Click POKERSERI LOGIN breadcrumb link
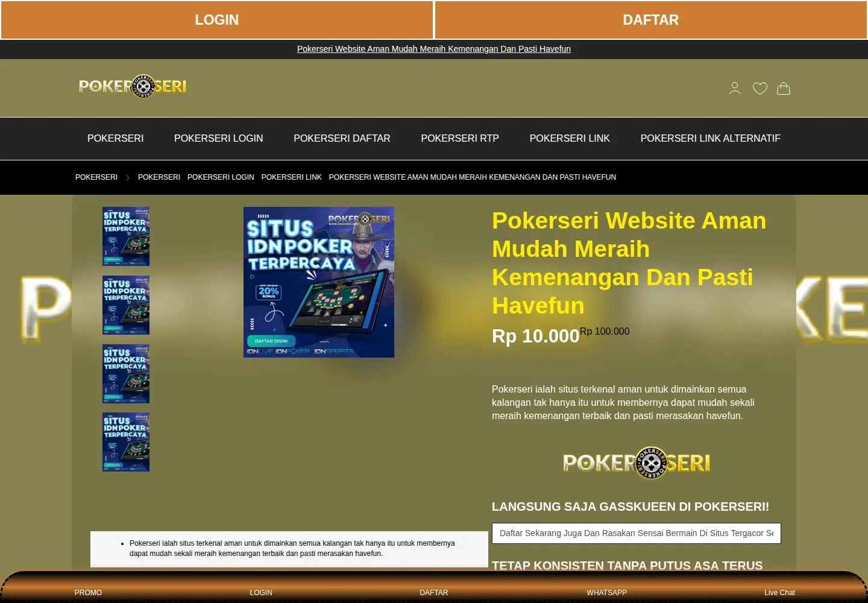 click(221, 177)
